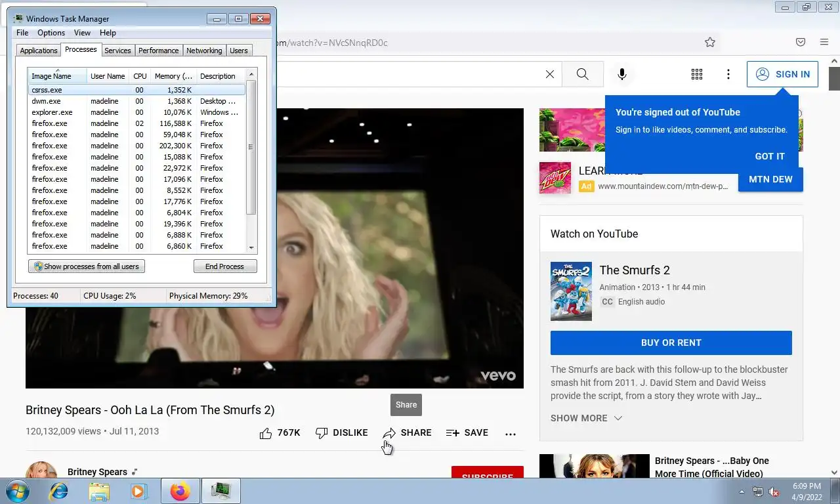Open YouTube apps grid icon

pos(697,74)
